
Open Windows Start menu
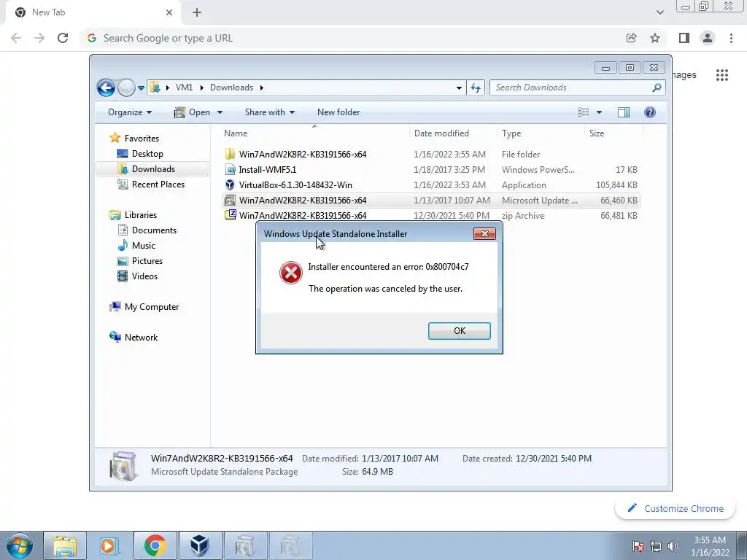click(20, 545)
